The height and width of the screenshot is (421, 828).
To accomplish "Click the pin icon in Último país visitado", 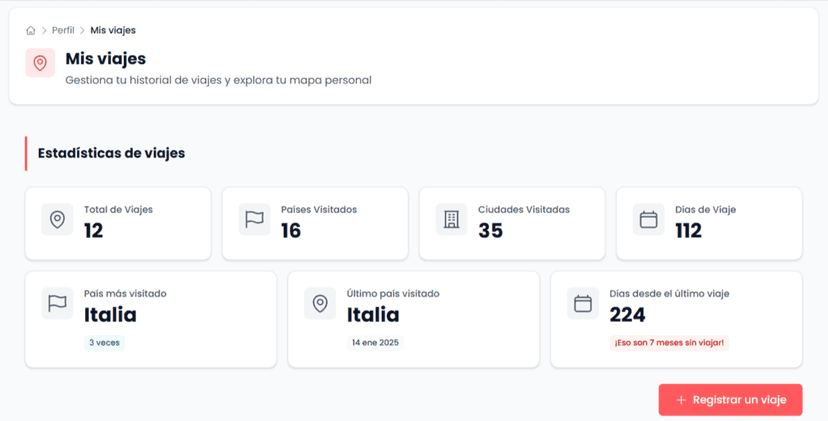I will click(320, 304).
